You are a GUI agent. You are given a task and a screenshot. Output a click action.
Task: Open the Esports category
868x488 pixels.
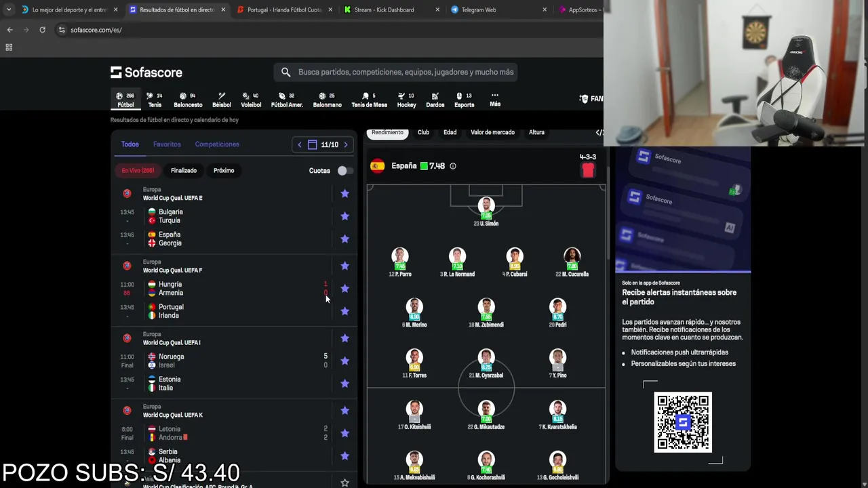click(465, 100)
